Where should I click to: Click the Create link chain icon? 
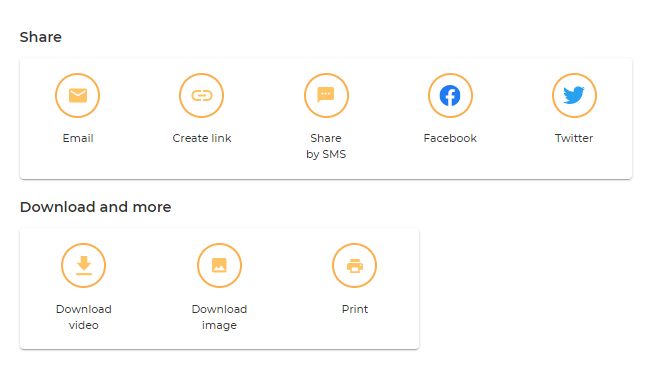[202, 95]
